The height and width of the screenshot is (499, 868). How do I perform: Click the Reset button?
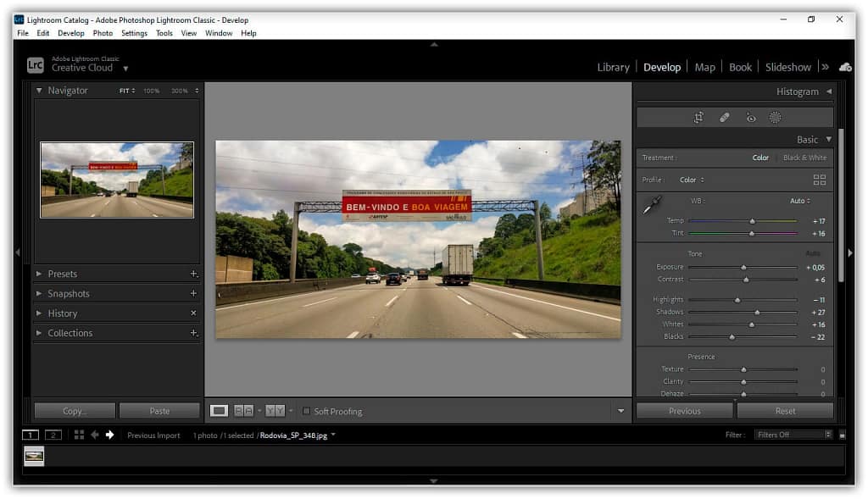pyautogui.click(x=785, y=411)
